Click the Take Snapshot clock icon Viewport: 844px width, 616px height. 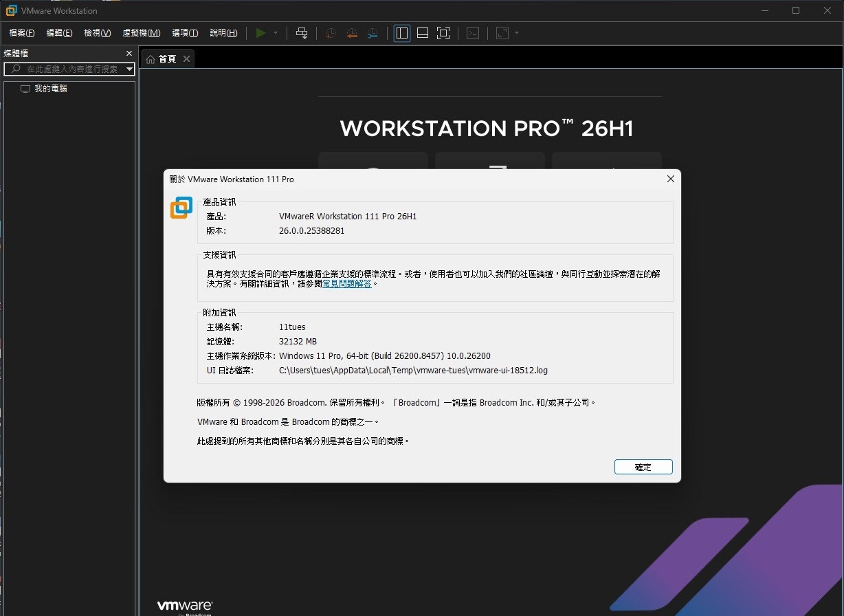point(331,33)
